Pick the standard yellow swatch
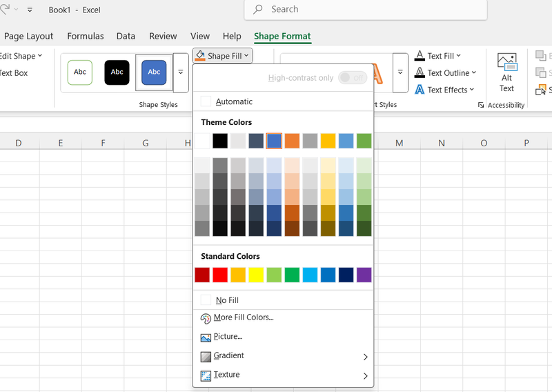552x392 pixels. coord(256,275)
